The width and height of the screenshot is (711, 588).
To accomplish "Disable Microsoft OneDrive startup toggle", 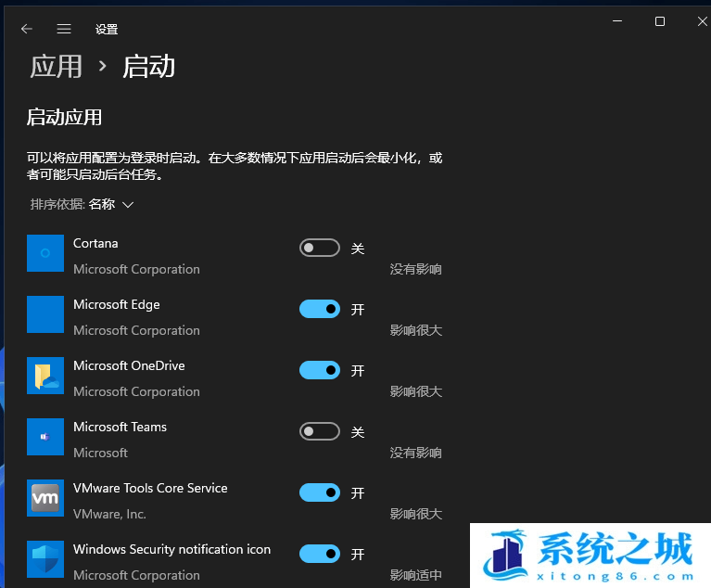I will pos(320,370).
